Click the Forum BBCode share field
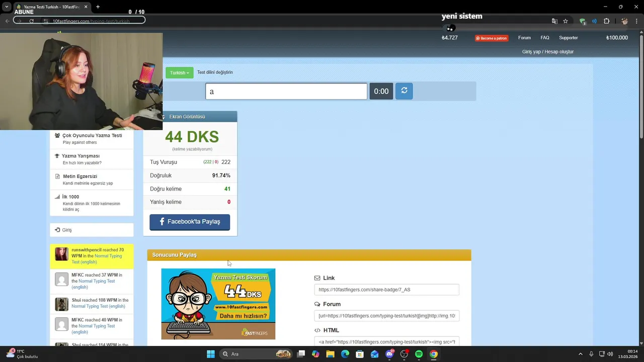 point(386,316)
